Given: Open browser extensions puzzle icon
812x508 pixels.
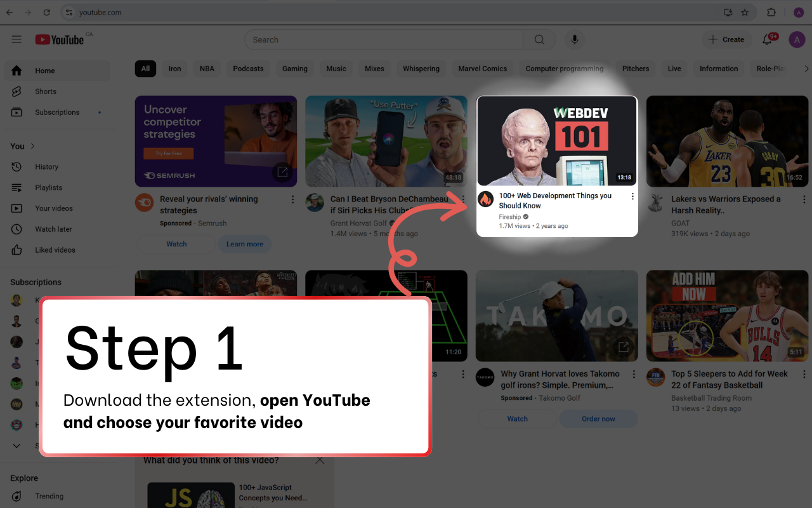Looking at the screenshot, I should click(x=771, y=12).
